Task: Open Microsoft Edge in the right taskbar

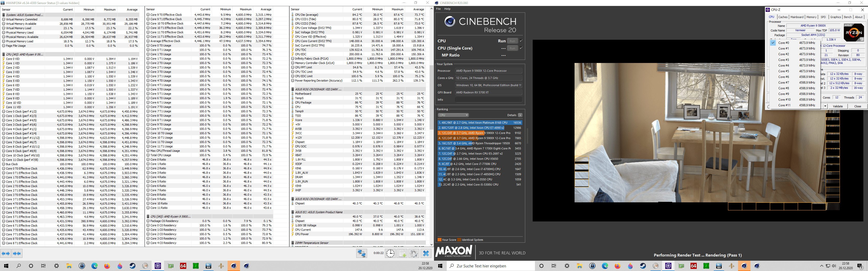Action: (x=605, y=266)
